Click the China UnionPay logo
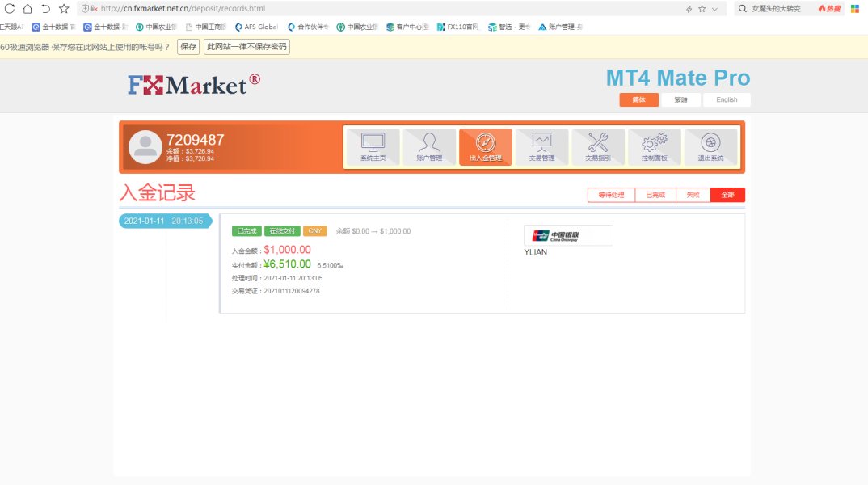868x485 pixels. [x=568, y=235]
